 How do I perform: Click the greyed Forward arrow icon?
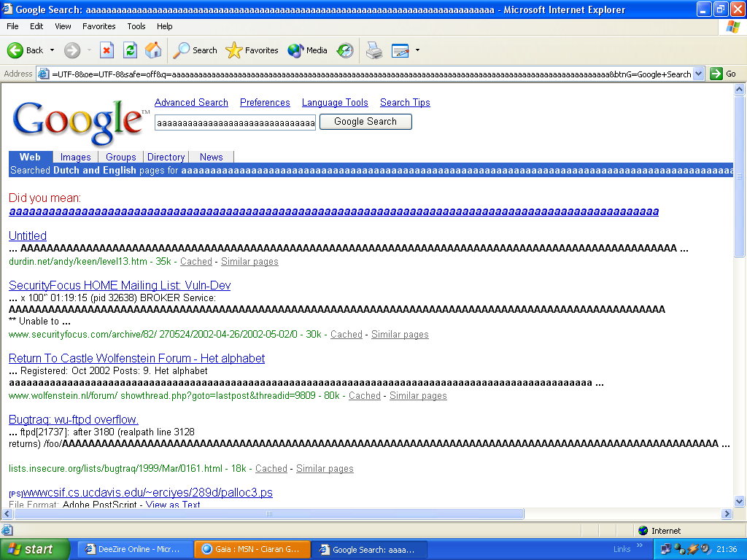(72, 50)
